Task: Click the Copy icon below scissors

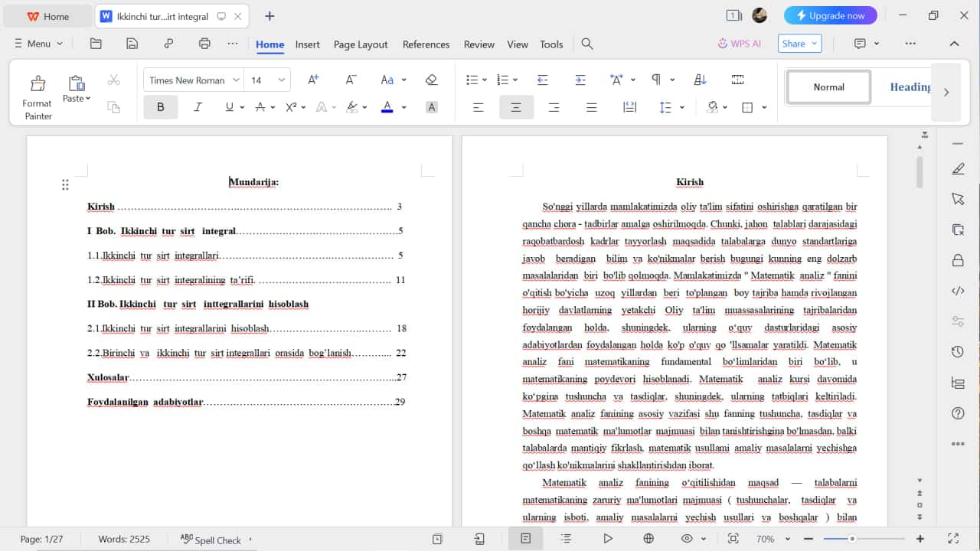Action: pyautogui.click(x=114, y=107)
